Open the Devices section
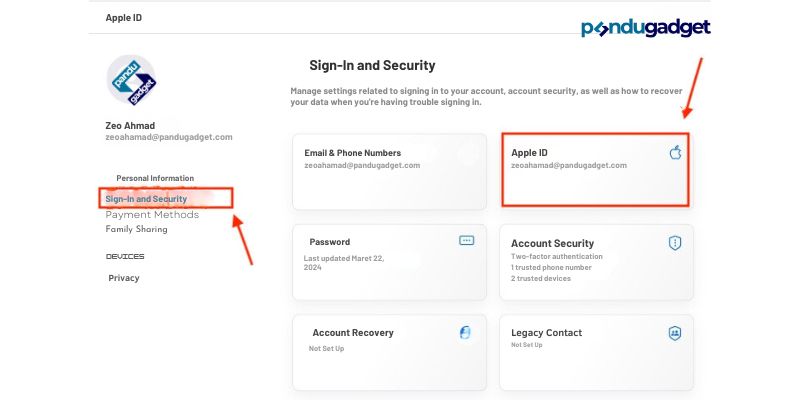The width and height of the screenshot is (800, 400). click(x=125, y=257)
